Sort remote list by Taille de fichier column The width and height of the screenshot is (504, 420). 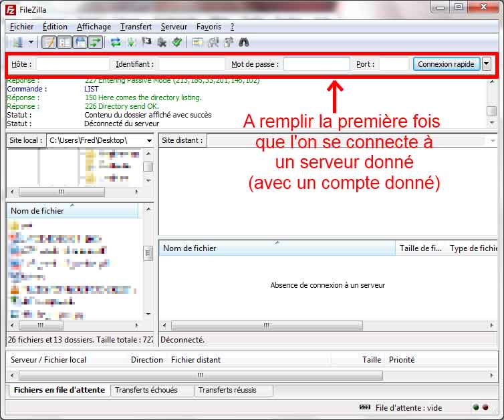(x=420, y=248)
